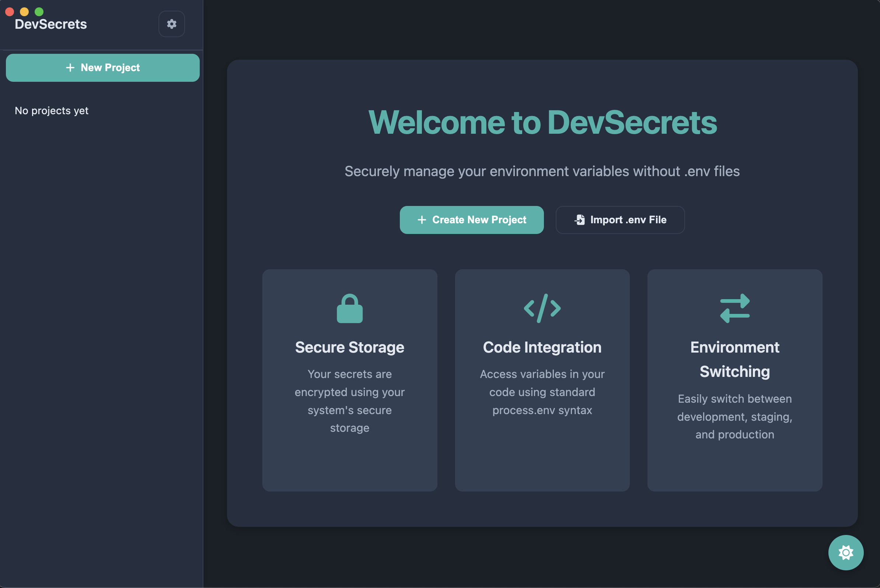Click the lock icon on Secure Storage card
The width and height of the screenshot is (880, 588).
pos(350,308)
